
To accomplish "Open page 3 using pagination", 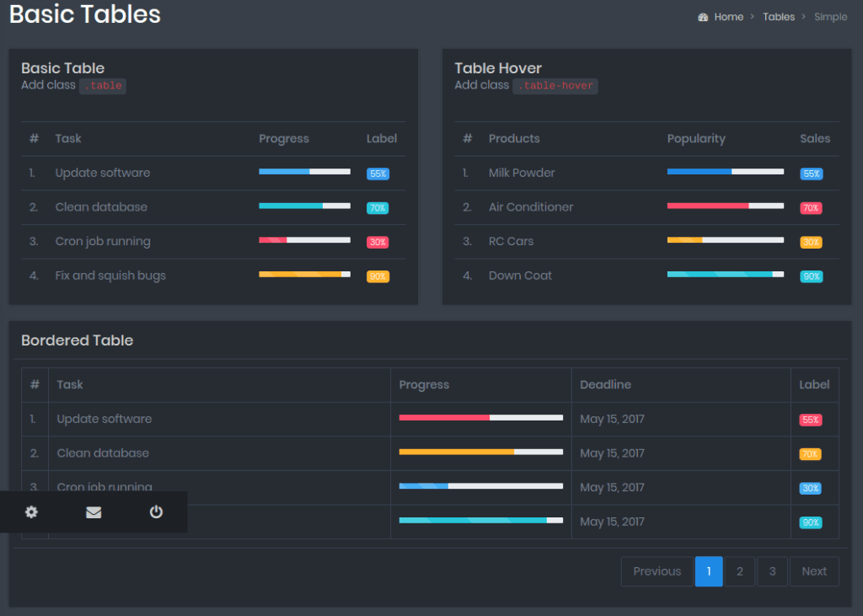I will tap(772, 571).
